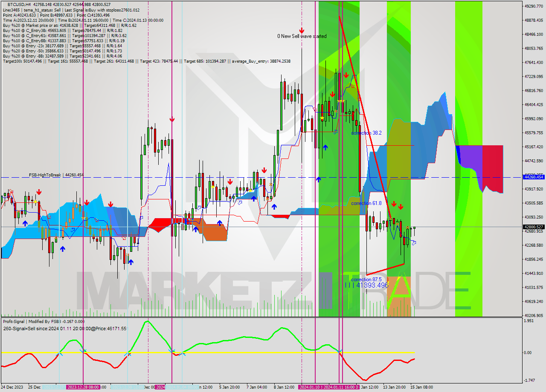546x392 pixels.
Task: Click the 'Buy %20 @ Entry -88' line
Action: (62, 56)
